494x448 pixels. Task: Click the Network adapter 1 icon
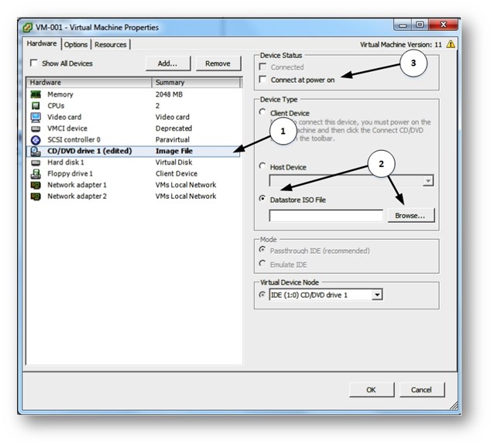pos(36,185)
